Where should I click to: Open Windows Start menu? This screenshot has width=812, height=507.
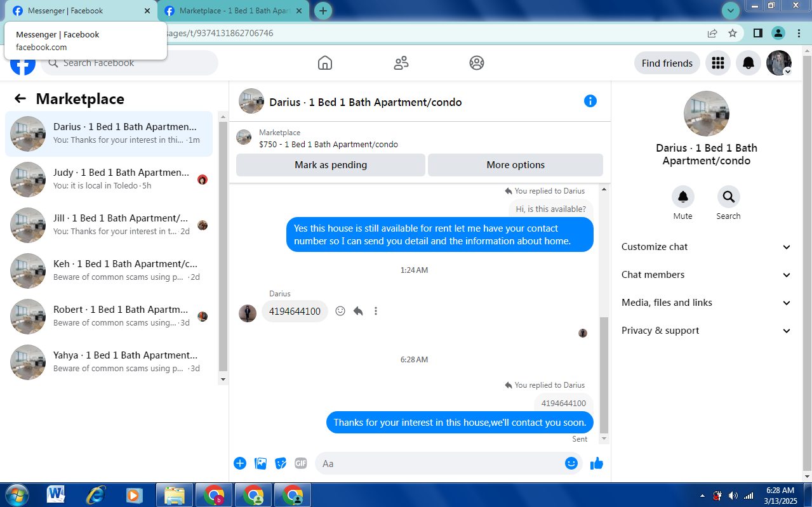pyautogui.click(x=17, y=495)
